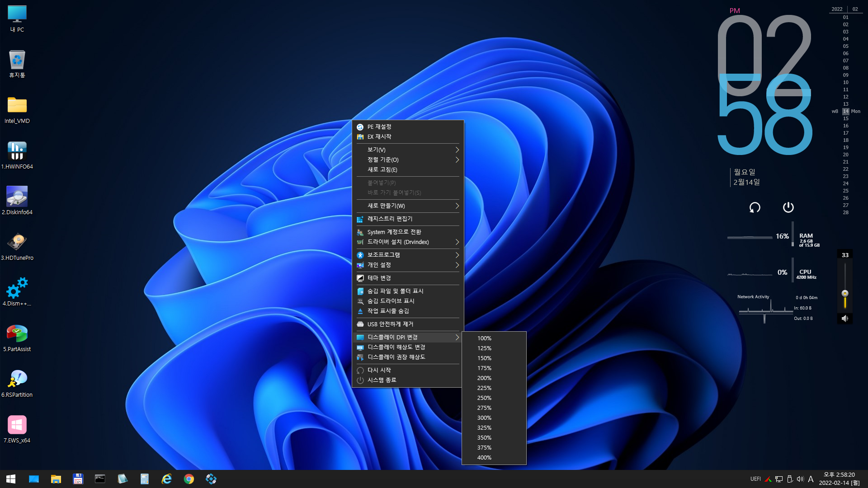868x488 pixels.
Task: Set DPI to 400%
Action: point(494,457)
